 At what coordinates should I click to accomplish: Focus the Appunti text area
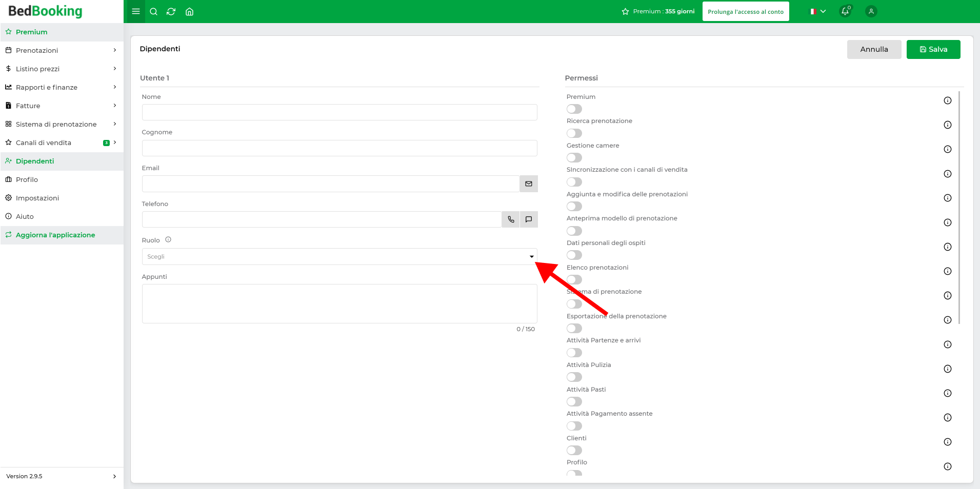(339, 303)
